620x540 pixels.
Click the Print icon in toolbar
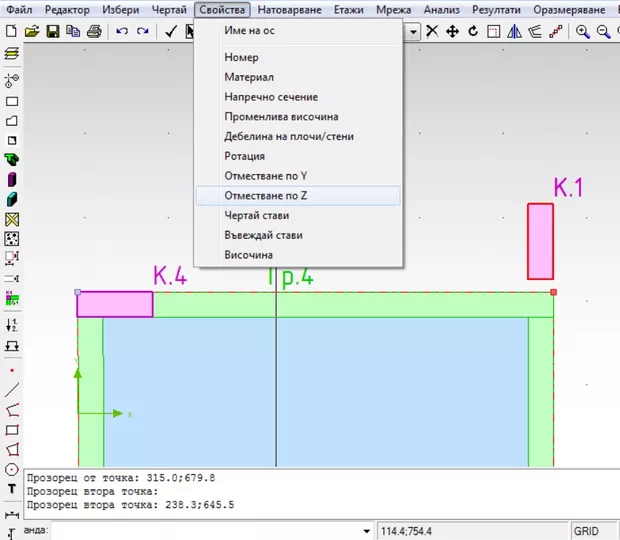(94, 31)
